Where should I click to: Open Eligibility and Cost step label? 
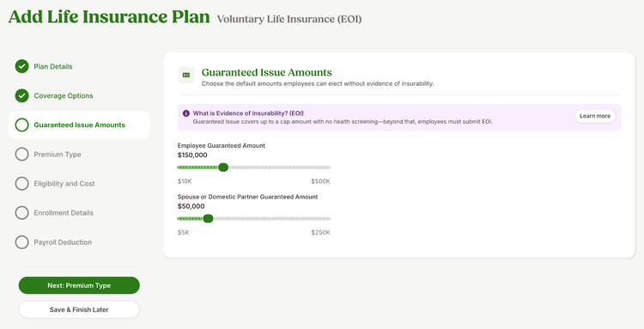point(64,184)
